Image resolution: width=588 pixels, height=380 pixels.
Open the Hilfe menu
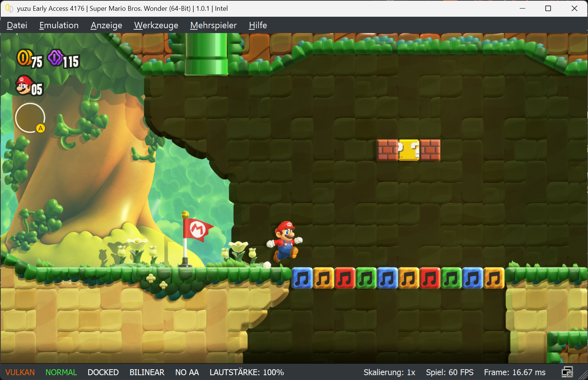(x=258, y=25)
